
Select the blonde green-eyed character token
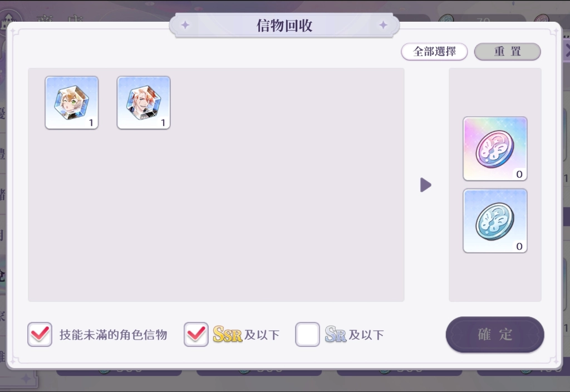72,103
